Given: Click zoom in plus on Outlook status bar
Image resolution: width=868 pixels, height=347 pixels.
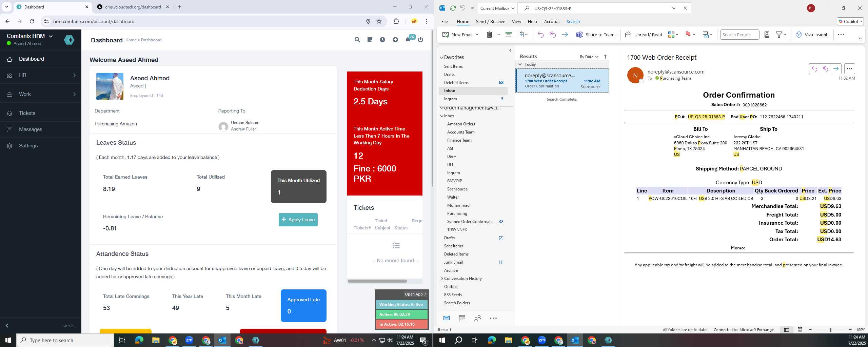Looking at the screenshot, I should click(850, 330).
